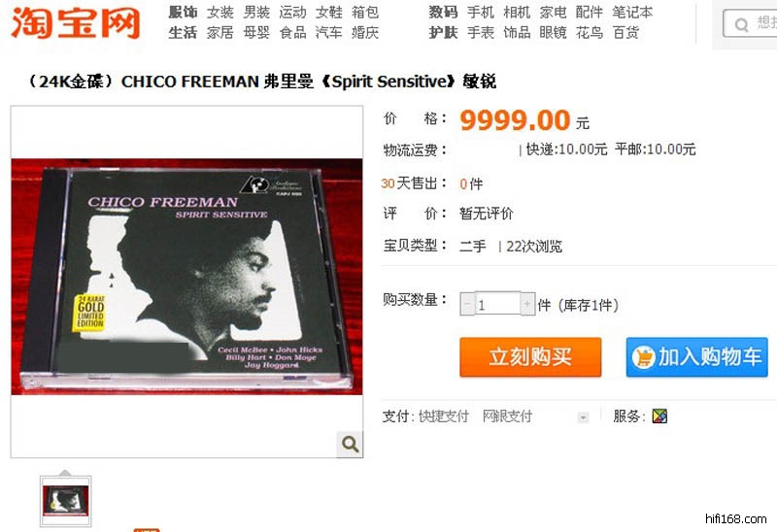
Task: Click the cart icon on 加入购物车 button
Action: (x=644, y=357)
